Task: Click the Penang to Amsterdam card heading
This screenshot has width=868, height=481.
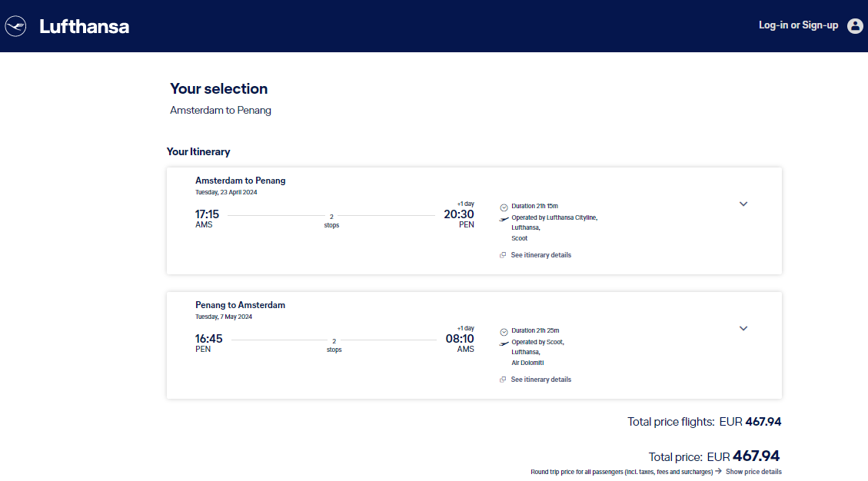Action: click(240, 305)
